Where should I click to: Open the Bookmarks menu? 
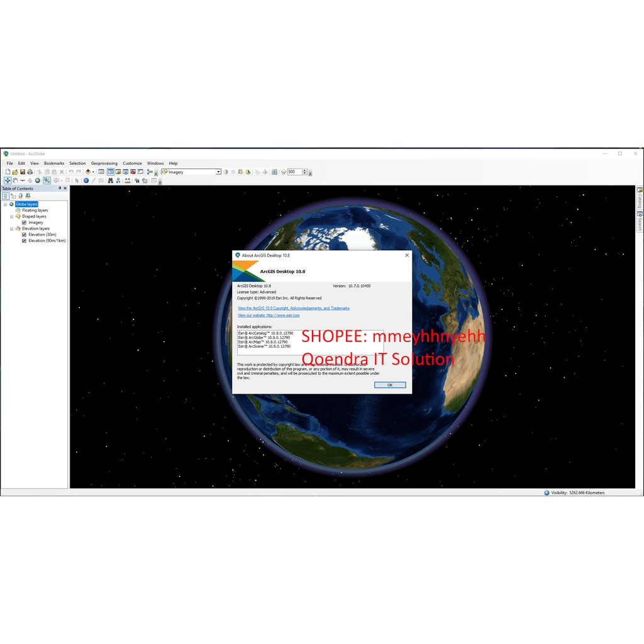pyautogui.click(x=54, y=163)
